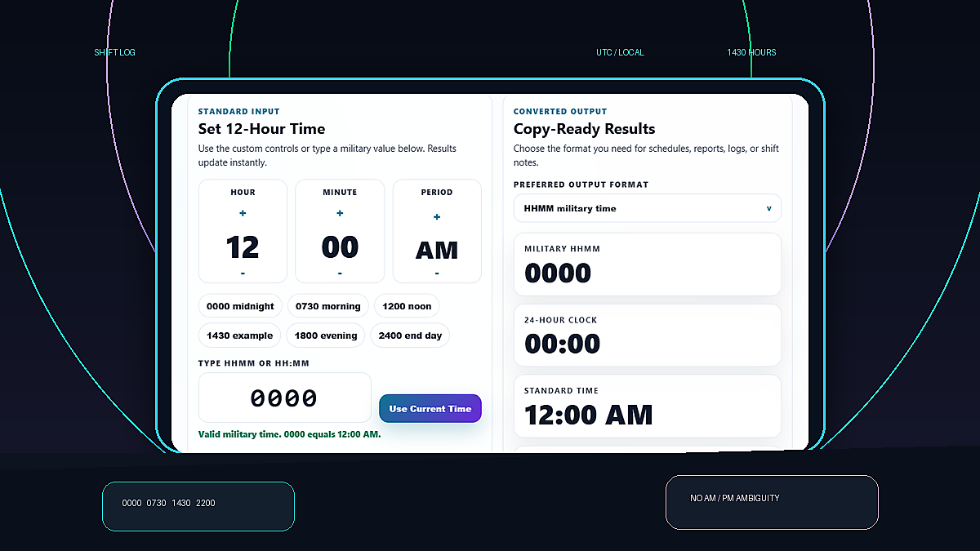Apply the 1800 evening preset
The height and width of the screenshot is (551, 980).
pyautogui.click(x=326, y=335)
